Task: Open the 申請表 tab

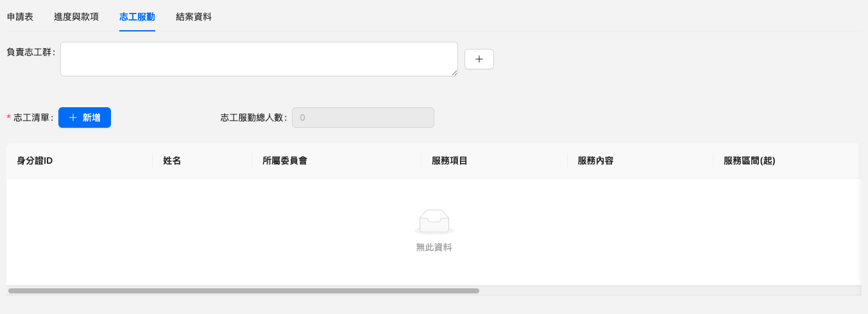Action: click(20, 17)
